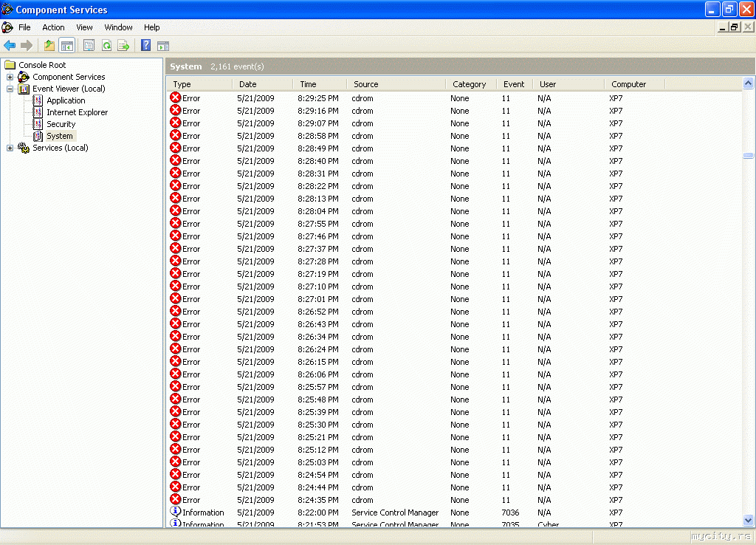Click event ID 7036 cell

pyautogui.click(x=510, y=513)
